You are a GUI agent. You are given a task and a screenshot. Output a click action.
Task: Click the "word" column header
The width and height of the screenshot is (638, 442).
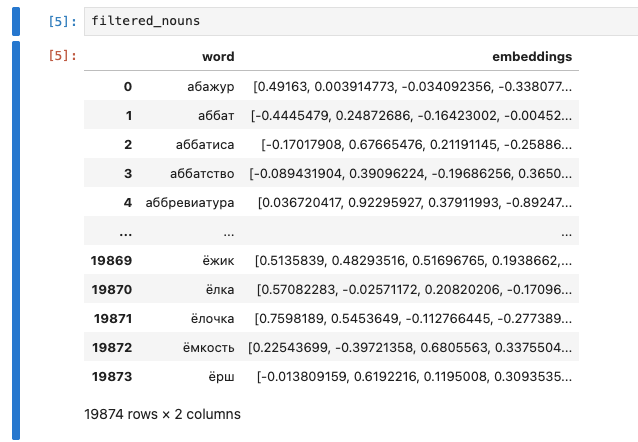pos(218,57)
